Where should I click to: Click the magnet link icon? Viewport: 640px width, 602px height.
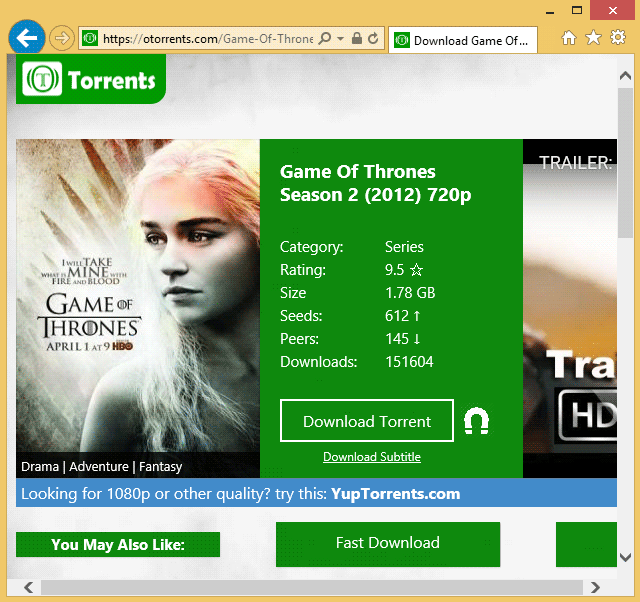pos(476,421)
